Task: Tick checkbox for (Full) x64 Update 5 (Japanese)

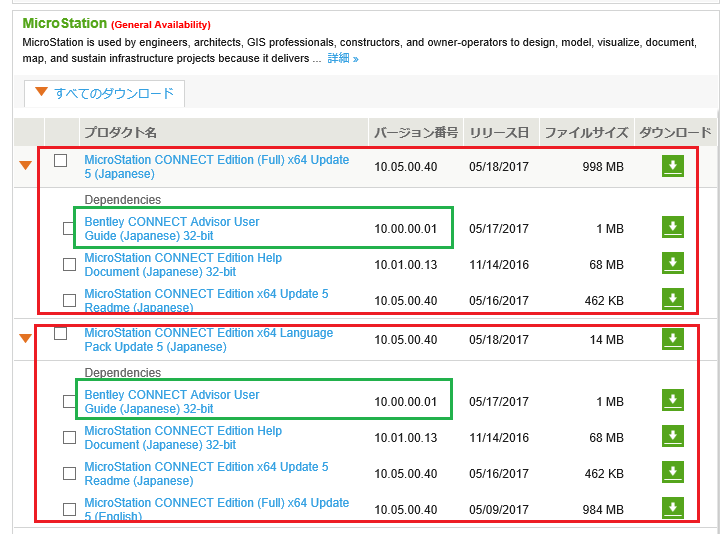Action: pos(61,160)
